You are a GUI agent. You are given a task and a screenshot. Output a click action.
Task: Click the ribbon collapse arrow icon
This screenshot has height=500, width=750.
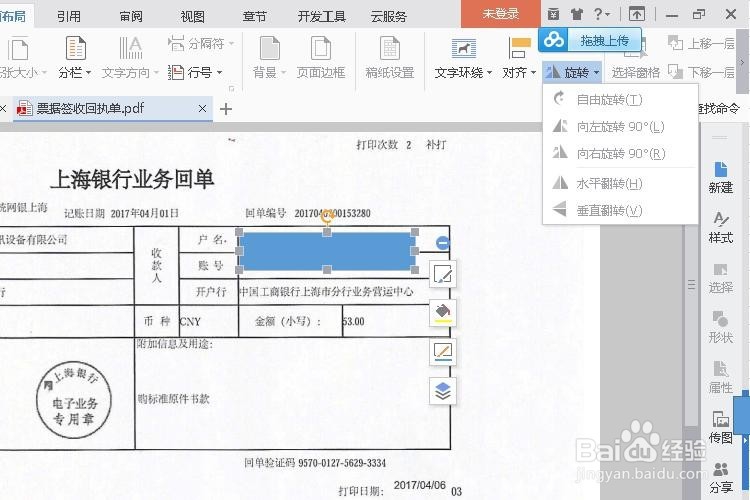[637, 14]
